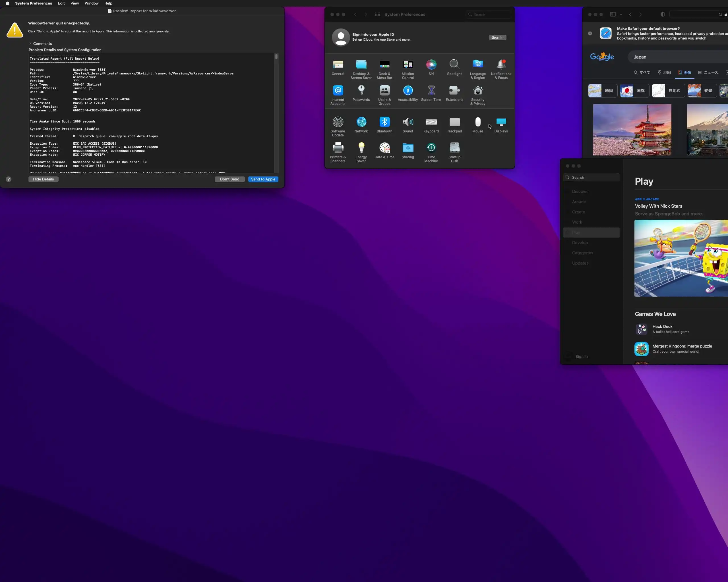Expand the Comments disclosure triangle
This screenshot has width=728, height=582.
pos(30,43)
